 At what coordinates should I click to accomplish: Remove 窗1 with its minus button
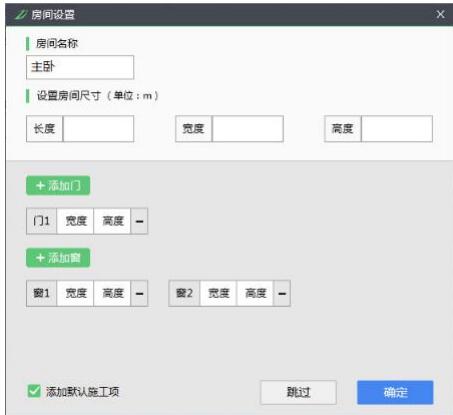[139, 293]
